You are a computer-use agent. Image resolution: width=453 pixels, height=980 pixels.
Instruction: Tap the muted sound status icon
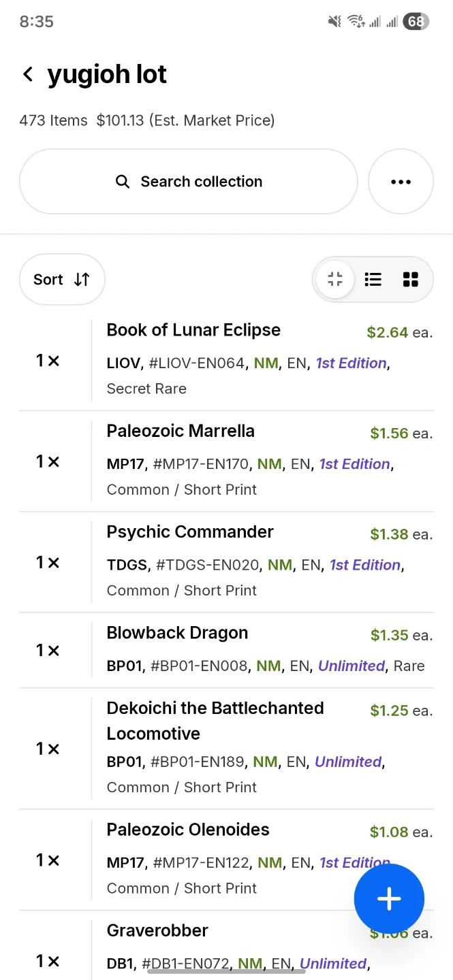[334, 22]
